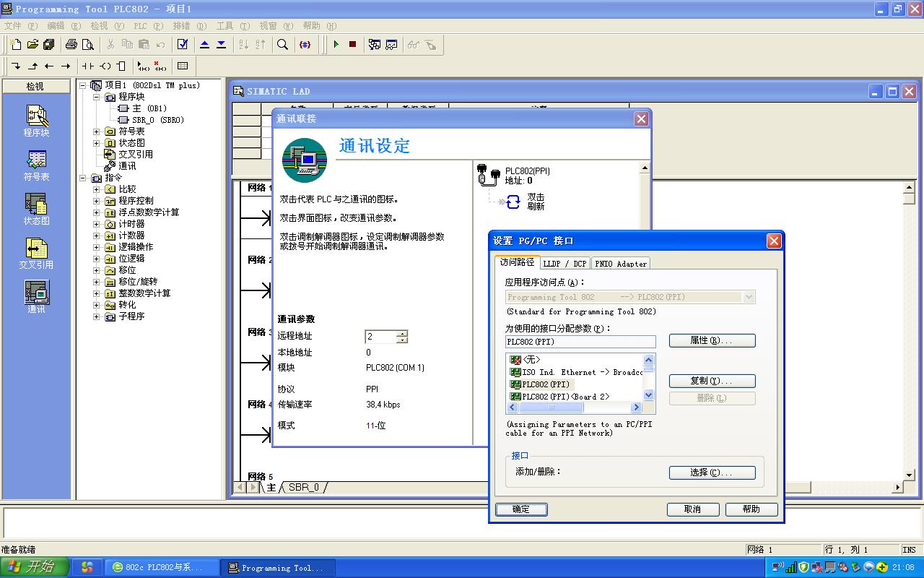This screenshot has height=578, width=924.
Task: Click the 开始 Start button
Action: click(35, 567)
